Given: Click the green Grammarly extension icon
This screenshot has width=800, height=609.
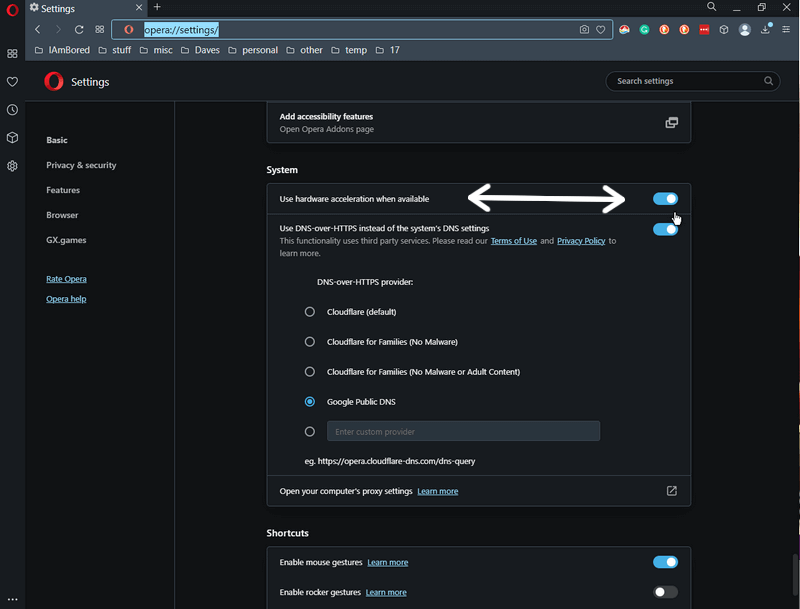Looking at the screenshot, I should point(644,30).
